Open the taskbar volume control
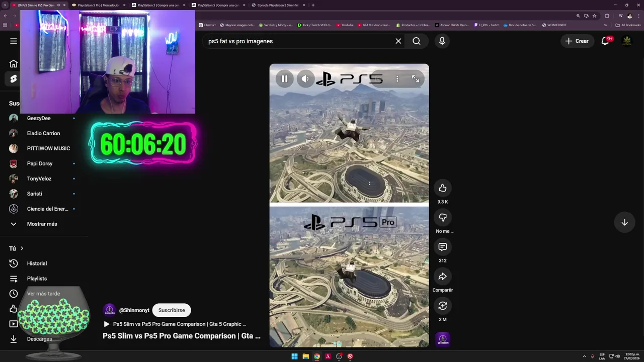Viewport: 644px width, 362px height. point(617,356)
